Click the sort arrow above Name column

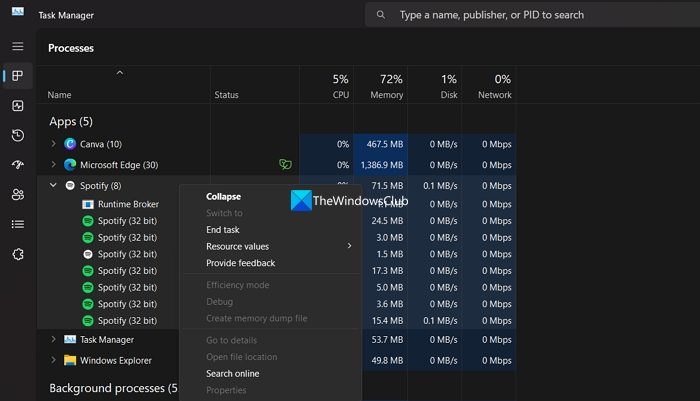point(120,72)
